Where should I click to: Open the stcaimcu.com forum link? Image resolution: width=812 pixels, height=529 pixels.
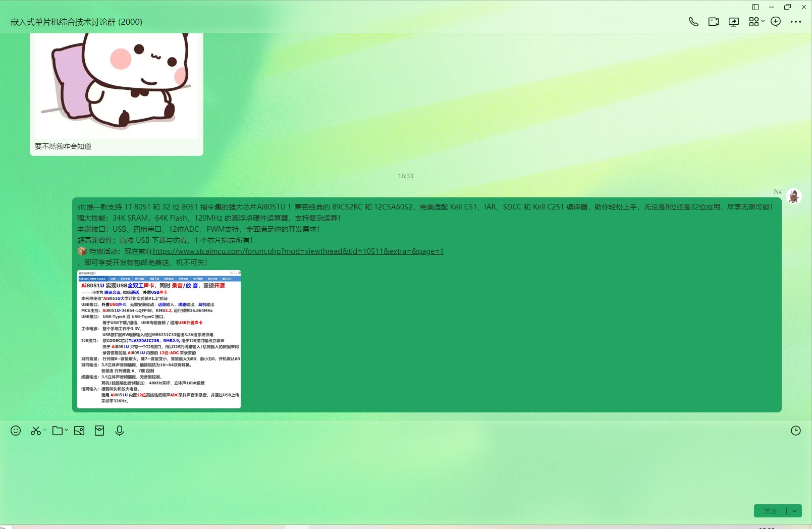[x=298, y=251]
